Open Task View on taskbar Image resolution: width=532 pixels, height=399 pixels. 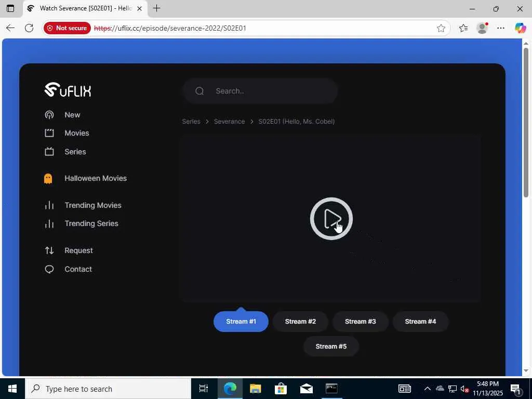coord(203,389)
